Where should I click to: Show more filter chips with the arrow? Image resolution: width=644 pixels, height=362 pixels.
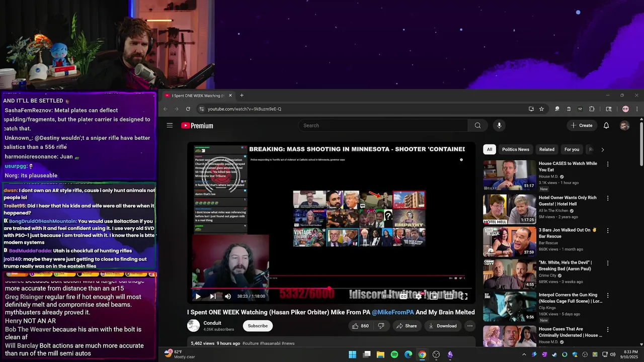point(602,149)
